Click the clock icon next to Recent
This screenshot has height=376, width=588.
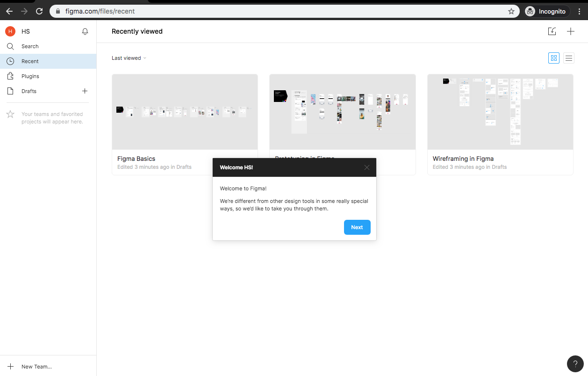[10, 61]
